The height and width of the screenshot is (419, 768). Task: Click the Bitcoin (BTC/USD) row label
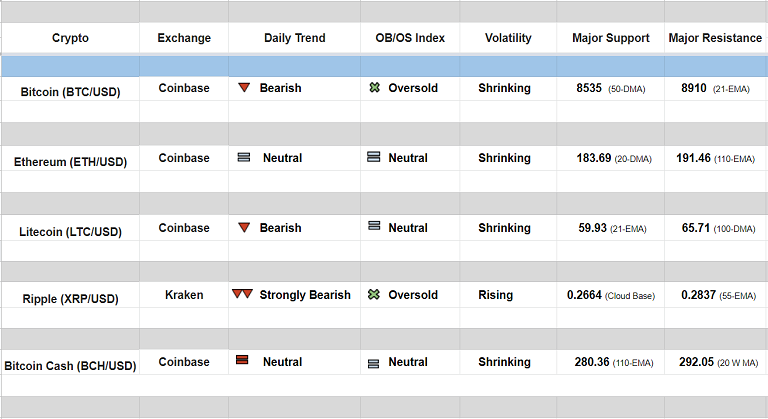(70, 92)
